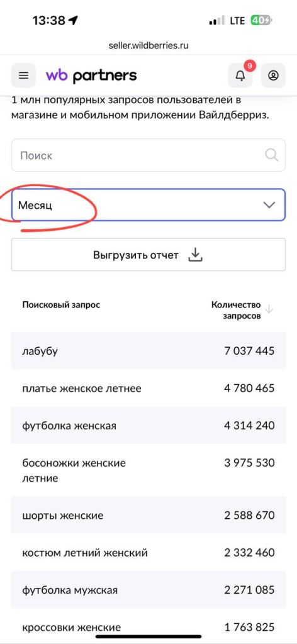This screenshot has width=297, height=644.
Task: Click the Выгрузить отчет button
Action: 148,255
